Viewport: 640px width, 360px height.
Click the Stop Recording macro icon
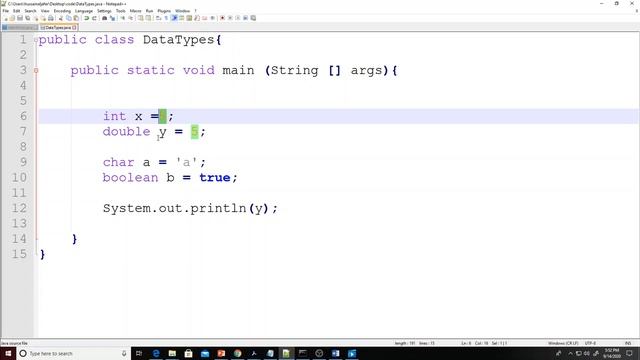click(x=230, y=18)
